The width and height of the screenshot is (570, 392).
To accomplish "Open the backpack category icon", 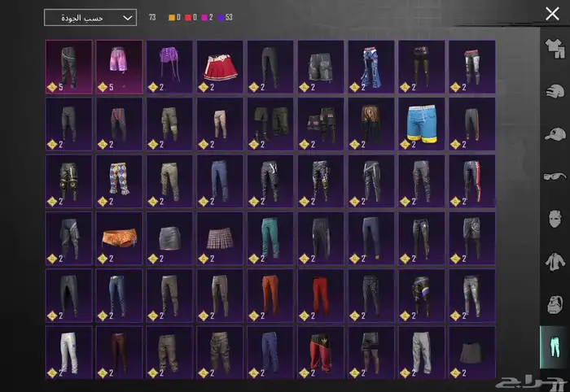I will 554,304.
